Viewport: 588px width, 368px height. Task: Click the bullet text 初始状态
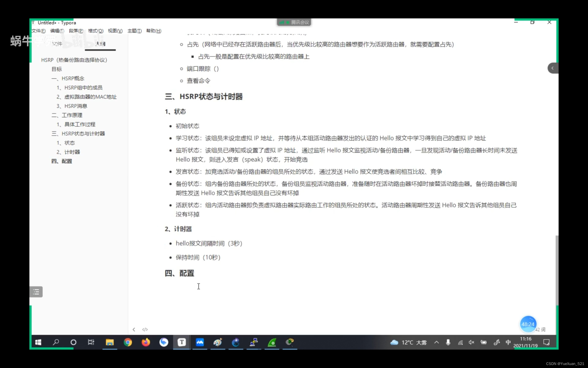[187, 126]
